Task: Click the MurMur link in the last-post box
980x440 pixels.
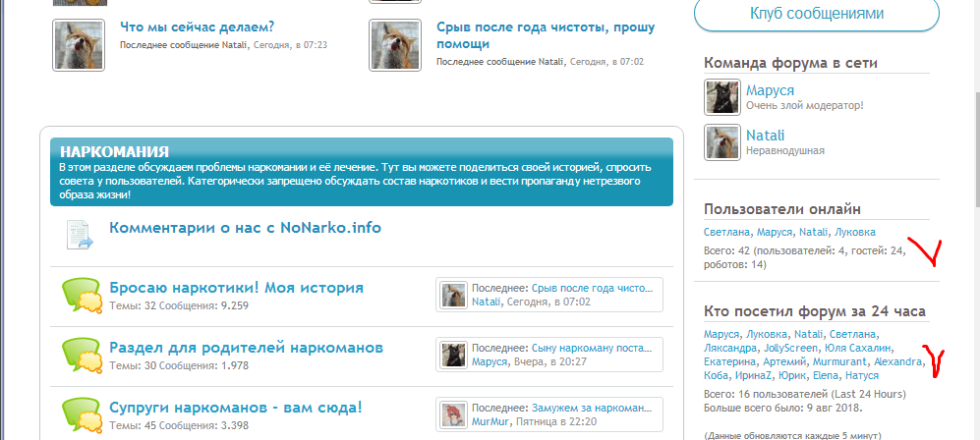Action: click(490, 422)
